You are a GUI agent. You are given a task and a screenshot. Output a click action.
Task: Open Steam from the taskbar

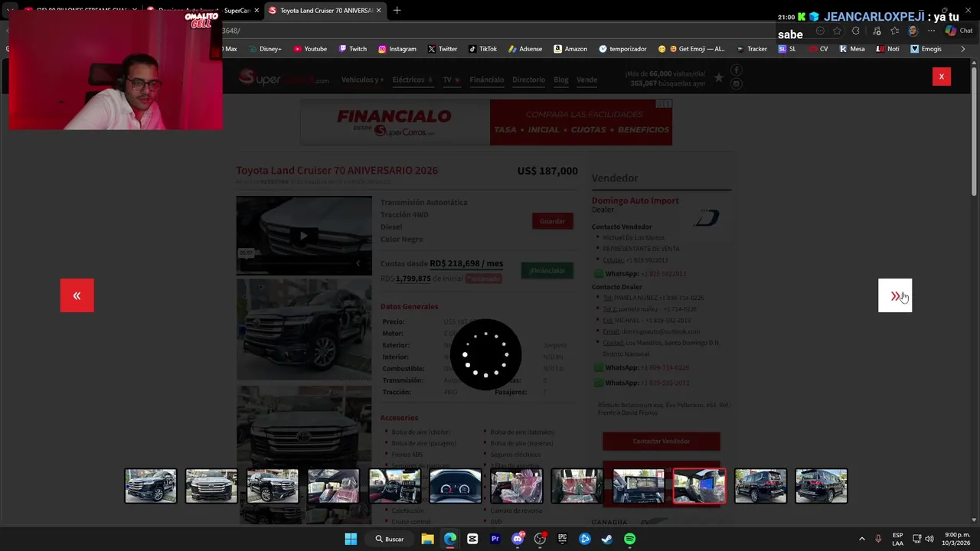point(607,539)
